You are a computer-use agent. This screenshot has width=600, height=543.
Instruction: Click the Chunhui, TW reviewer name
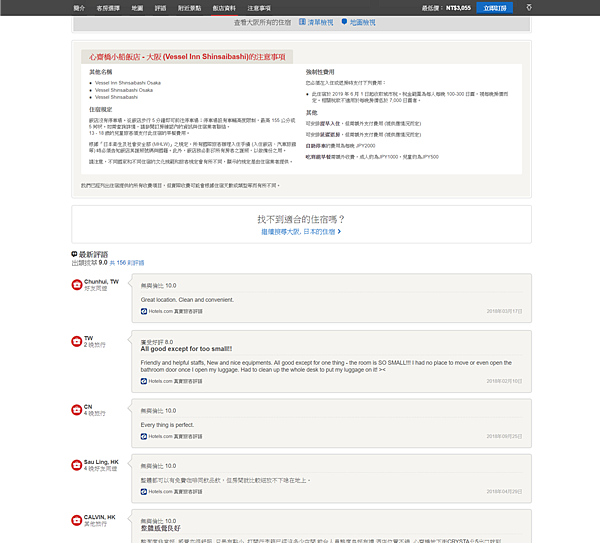coord(101,281)
